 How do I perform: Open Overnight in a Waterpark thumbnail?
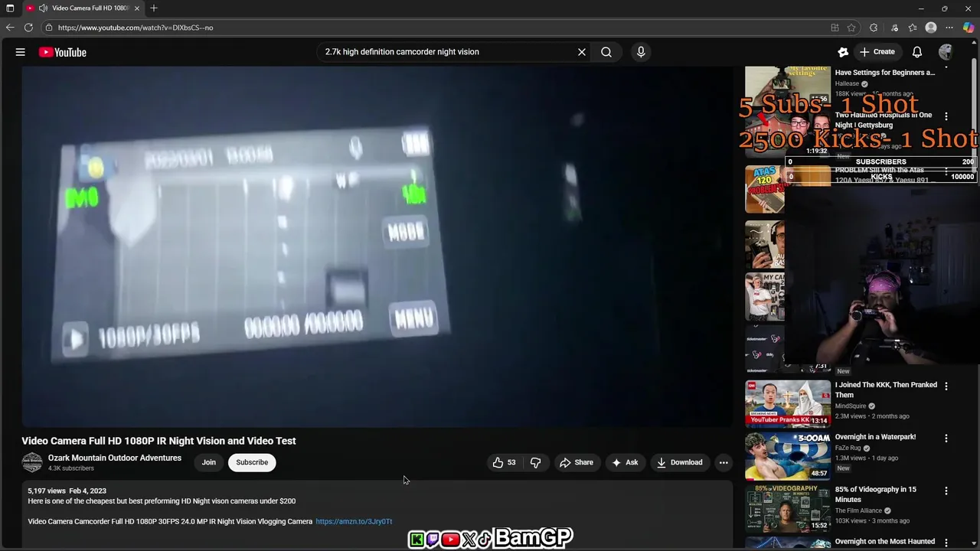[x=788, y=456]
